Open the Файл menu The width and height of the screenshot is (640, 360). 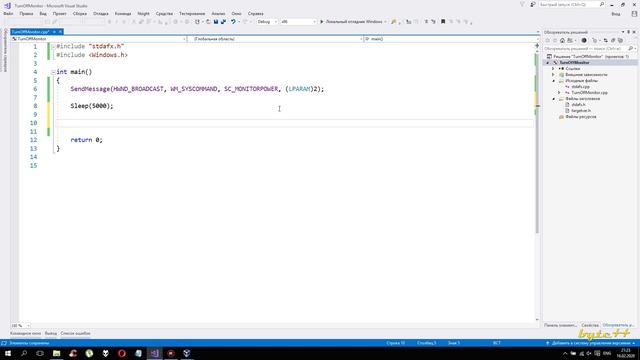pyautogui.click(x=8, y=13)
